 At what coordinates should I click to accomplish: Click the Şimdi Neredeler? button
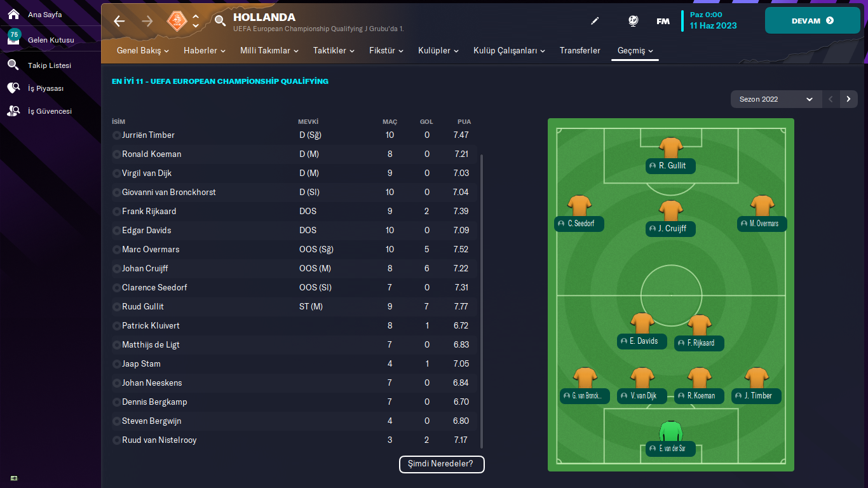tap(442, 464)
